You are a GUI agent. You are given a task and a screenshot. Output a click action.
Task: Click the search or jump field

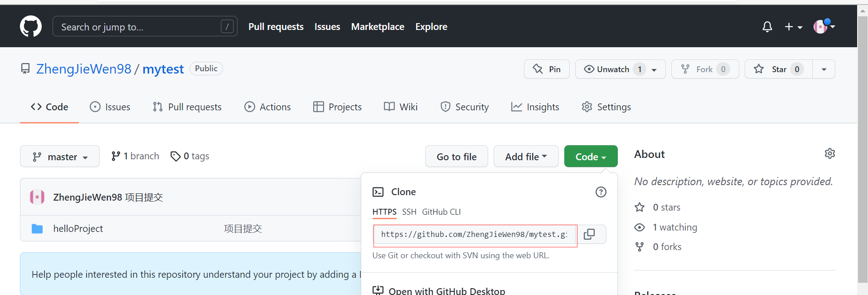pyautogui.click(x=145, y=26)
